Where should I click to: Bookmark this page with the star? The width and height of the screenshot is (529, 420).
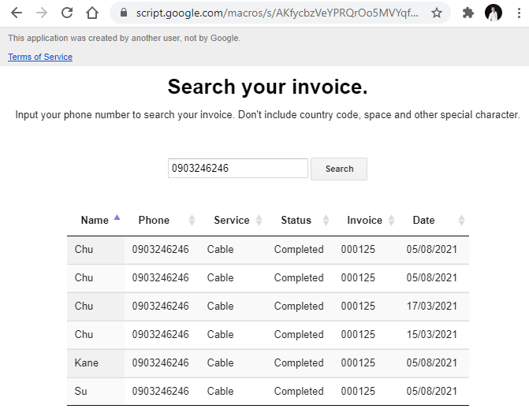point(436,13)
